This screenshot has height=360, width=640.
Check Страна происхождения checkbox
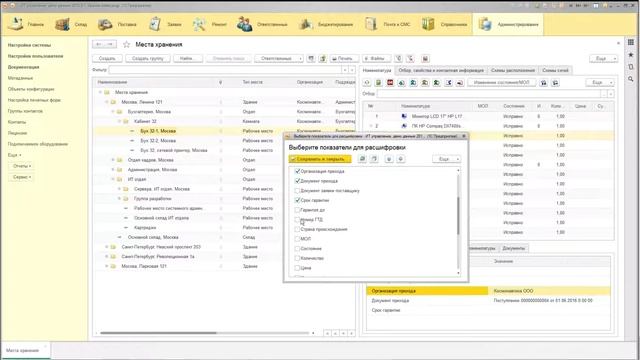[x=297, y=229]
